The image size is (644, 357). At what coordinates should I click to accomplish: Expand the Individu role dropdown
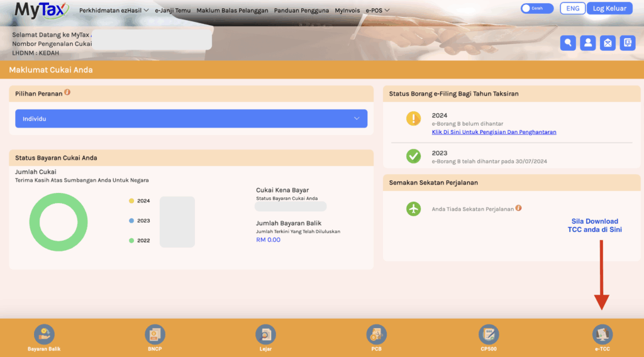191,118
